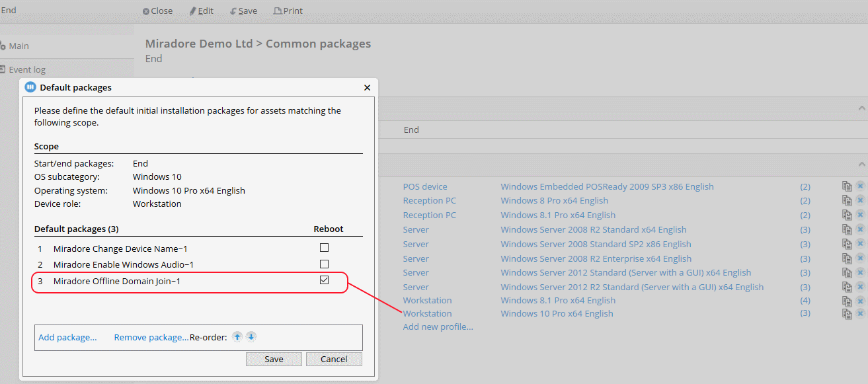Open Windows Server 2008 Standard SP2 x86 link
This screenshot has height=384, width=868.
pos(596,244)
